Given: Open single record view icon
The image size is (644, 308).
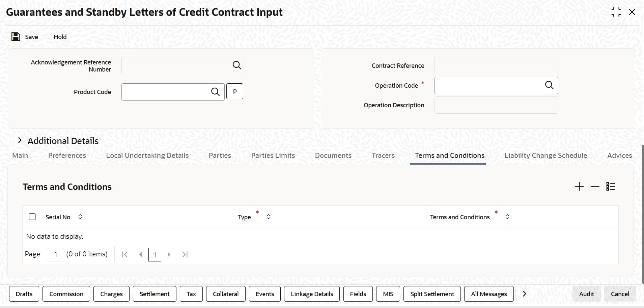Looking at the screenshot, I should tap(611, 187).
